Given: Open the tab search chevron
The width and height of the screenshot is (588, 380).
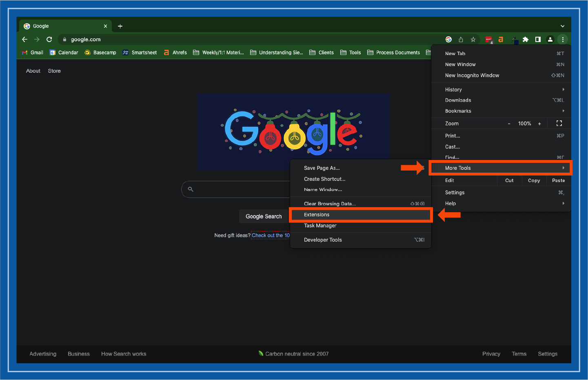Looking at the screenshot, I should pos(562,26).
